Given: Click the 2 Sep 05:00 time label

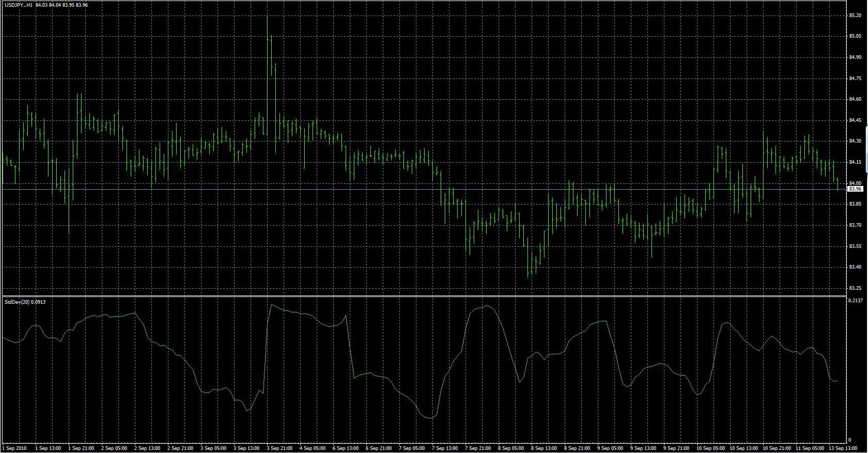Looking at the screenshot, I should [x=114, y=448].
